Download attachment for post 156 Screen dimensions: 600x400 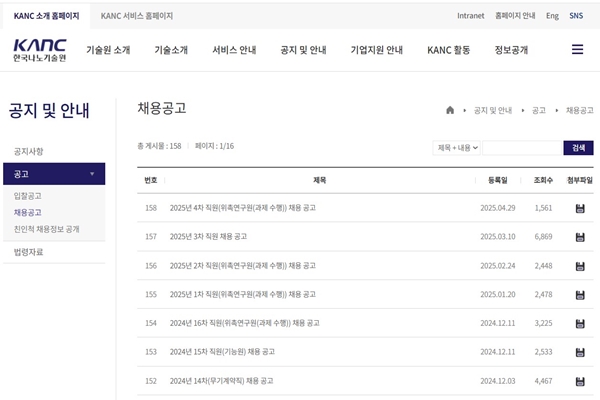pos(580,266)
